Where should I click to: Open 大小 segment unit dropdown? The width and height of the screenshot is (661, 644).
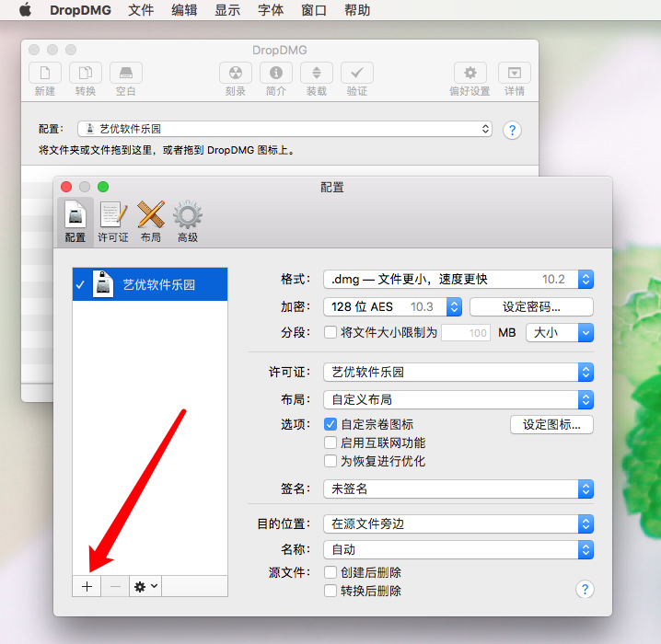[560, 333]
